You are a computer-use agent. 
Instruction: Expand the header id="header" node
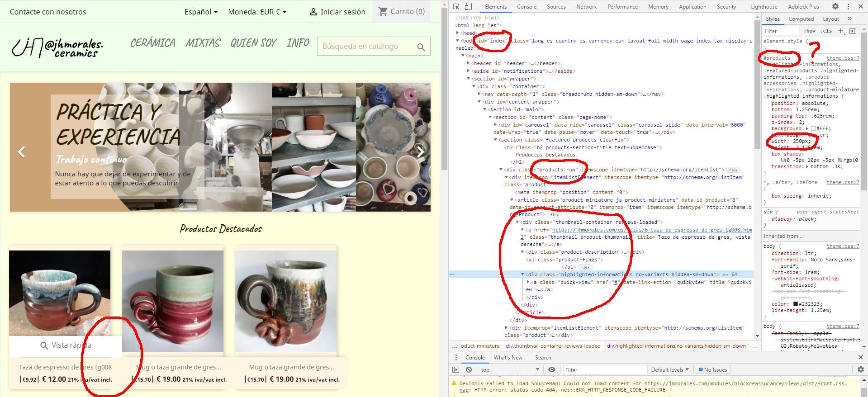pyautogui.click(x=468, y=63)
